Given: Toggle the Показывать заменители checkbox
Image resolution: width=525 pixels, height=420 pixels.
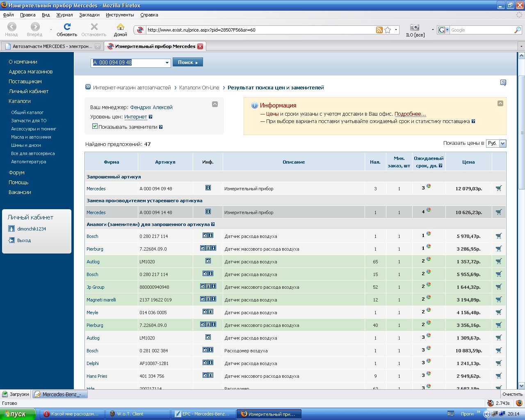Looking at the screenshot, I should pyautogui.click(x=95, y=127).
